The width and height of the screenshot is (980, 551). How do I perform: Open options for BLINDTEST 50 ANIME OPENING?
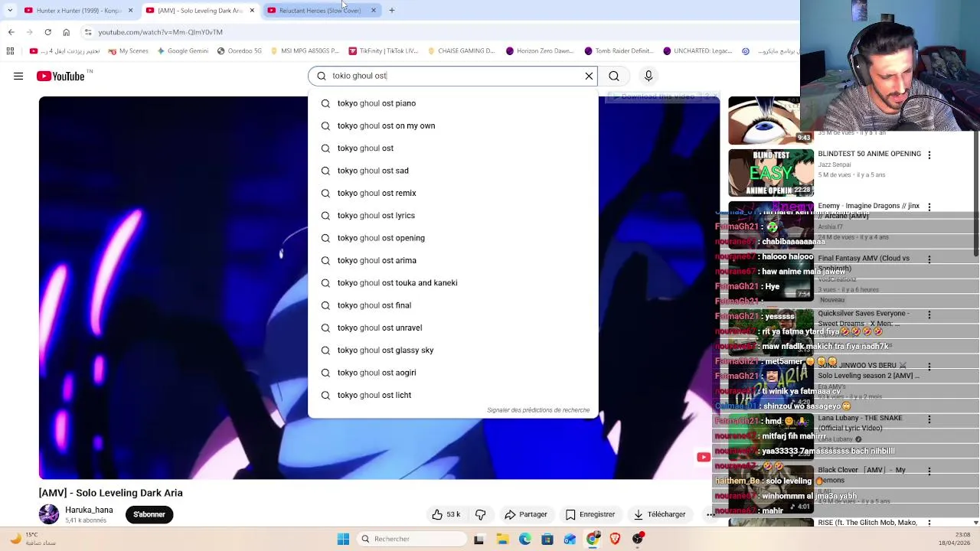[x=929, y=155]
